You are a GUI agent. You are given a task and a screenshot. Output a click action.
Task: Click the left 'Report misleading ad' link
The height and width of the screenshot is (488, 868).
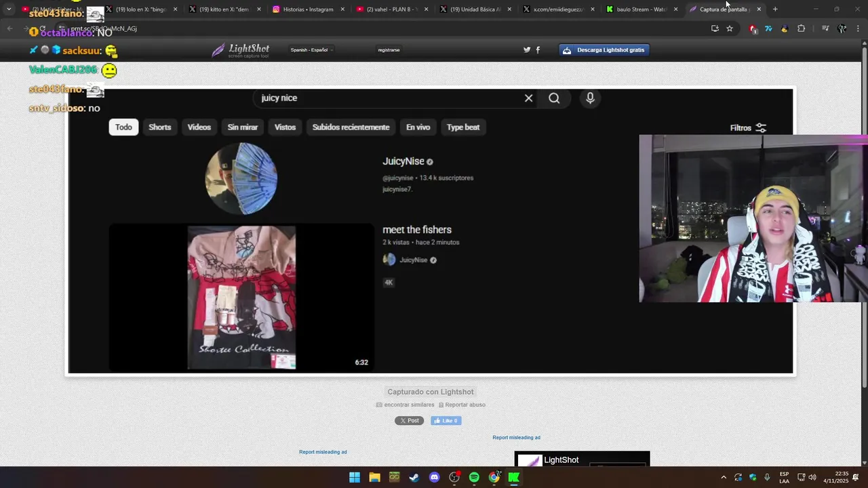click(x=323, y=452)
